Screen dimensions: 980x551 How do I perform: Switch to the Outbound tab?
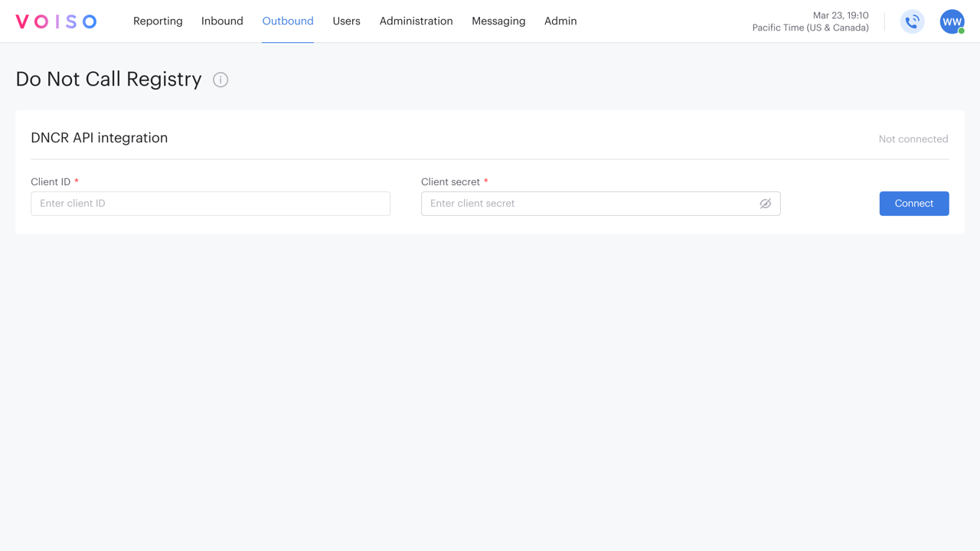[x=287, y=21]
